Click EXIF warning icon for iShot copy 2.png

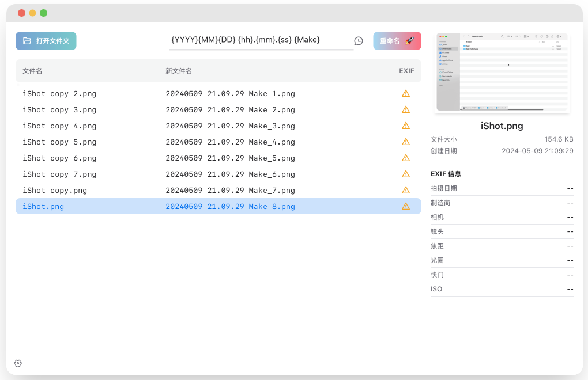pos(406,93)
